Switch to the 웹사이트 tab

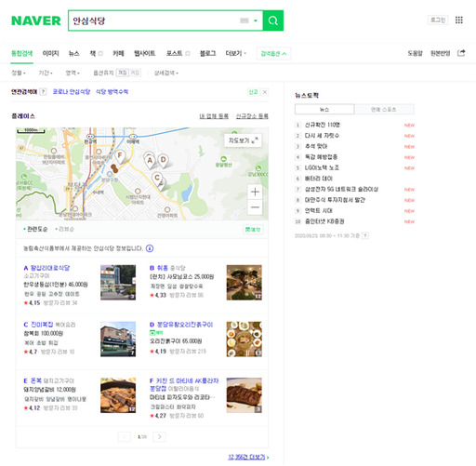pyautogui.click(x=144, y=53)
